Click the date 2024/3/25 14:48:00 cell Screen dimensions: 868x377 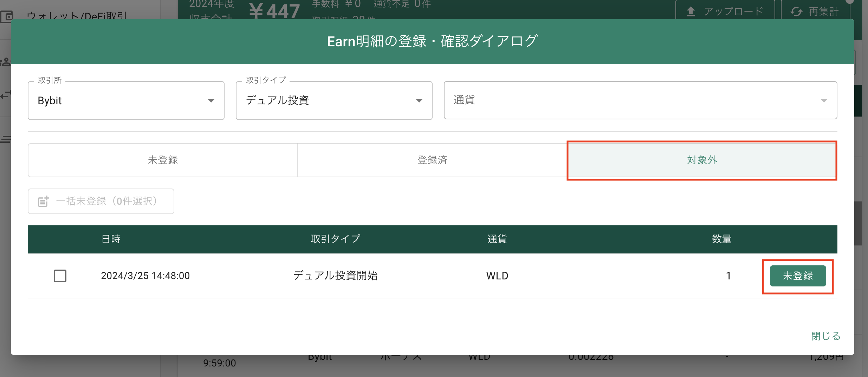pos(145,276)
